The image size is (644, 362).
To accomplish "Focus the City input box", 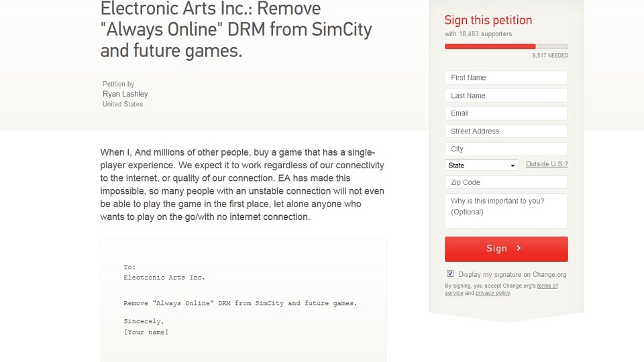I will (506, 149).
